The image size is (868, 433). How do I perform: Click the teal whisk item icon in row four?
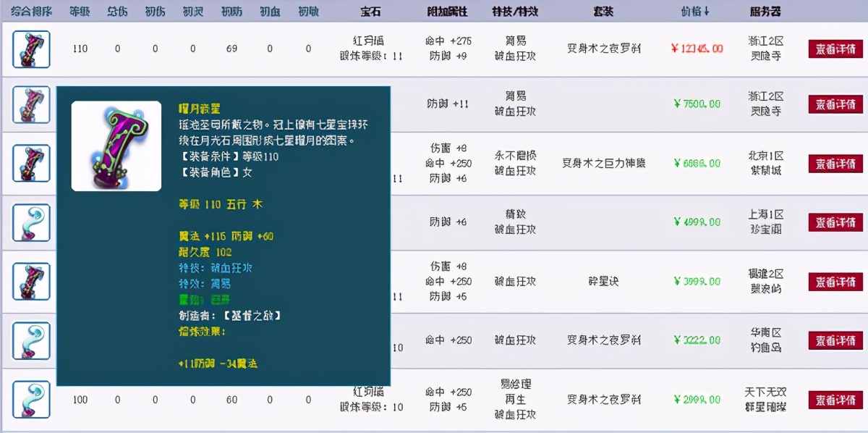[30, 223]
